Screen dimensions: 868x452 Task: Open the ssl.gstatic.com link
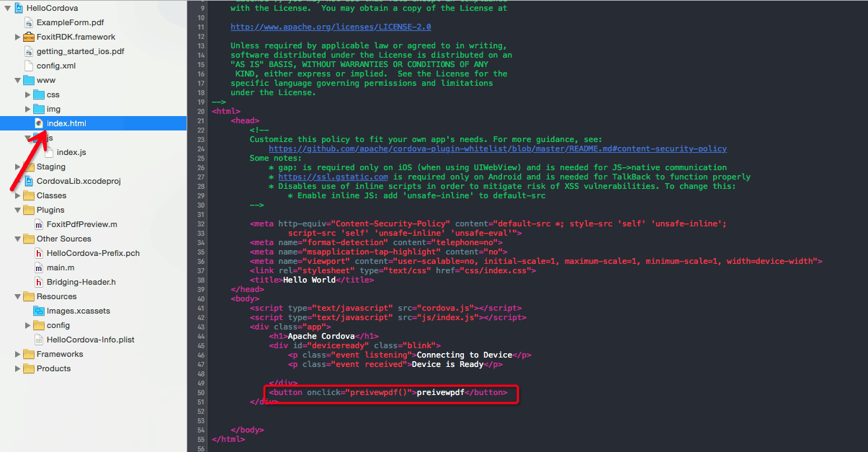coord(333,177)
